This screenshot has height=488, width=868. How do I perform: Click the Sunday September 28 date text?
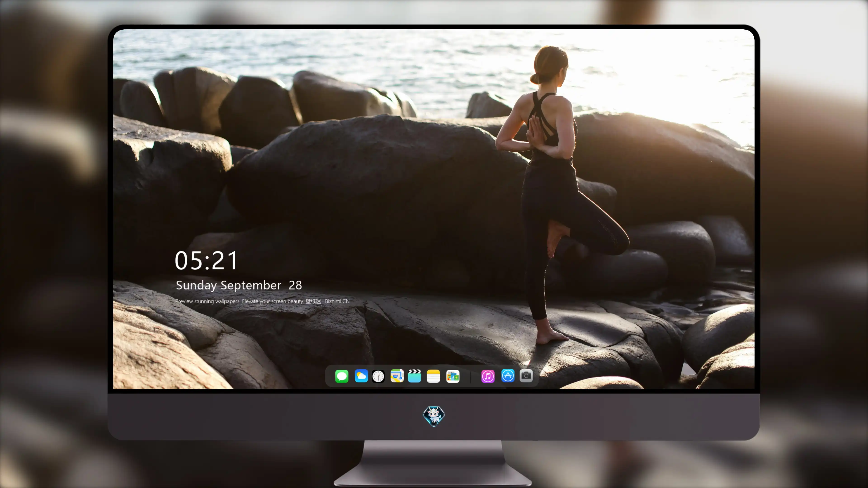pos(239,286)
